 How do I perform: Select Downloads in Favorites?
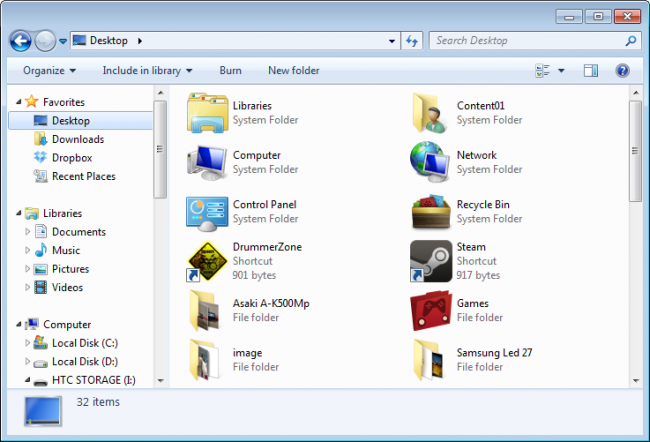(78, 139)
